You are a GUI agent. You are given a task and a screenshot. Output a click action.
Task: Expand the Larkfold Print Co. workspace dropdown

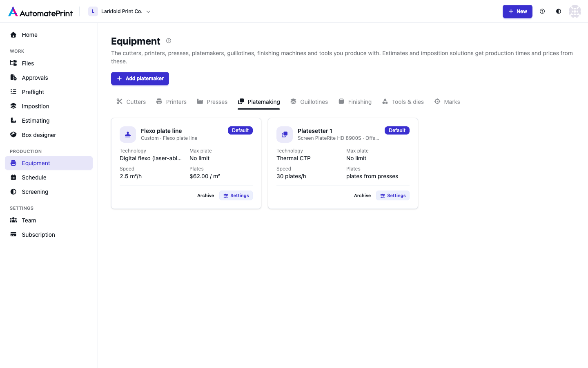coord(120,11)
